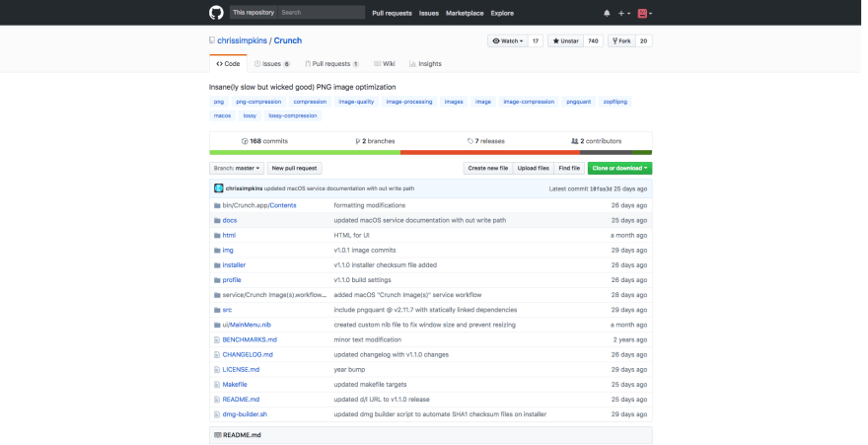This screenshot has width=868, height=445.
Task: Open the Clone or download dropdown
Action: coord(620,169)
